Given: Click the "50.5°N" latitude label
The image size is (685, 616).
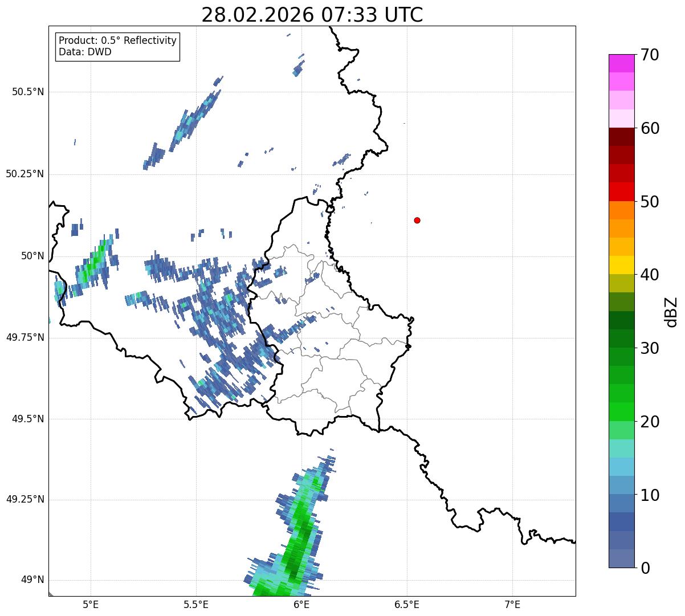Looking at the screenshot, I should (x=28, y=92).
